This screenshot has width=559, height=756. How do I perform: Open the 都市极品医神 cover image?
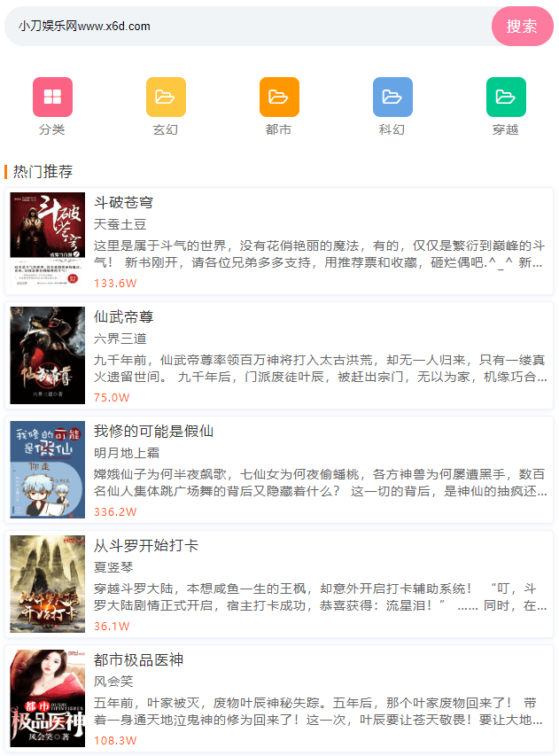48,698
